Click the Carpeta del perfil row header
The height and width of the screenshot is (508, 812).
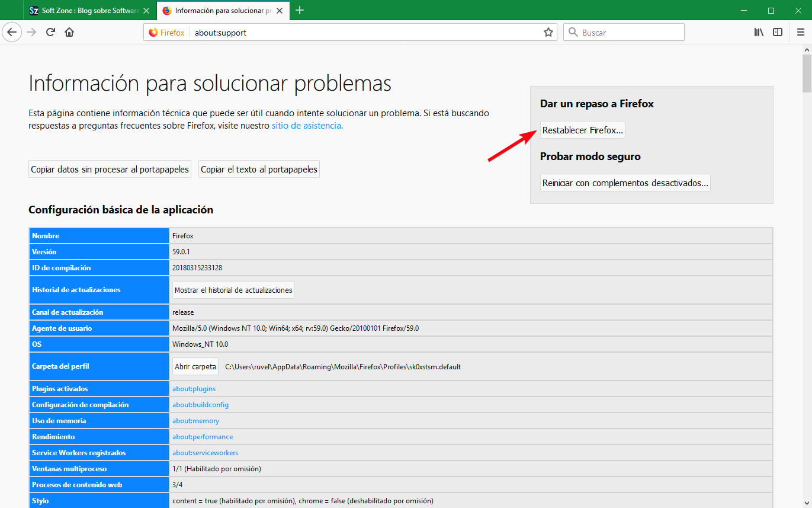point(99,366)
